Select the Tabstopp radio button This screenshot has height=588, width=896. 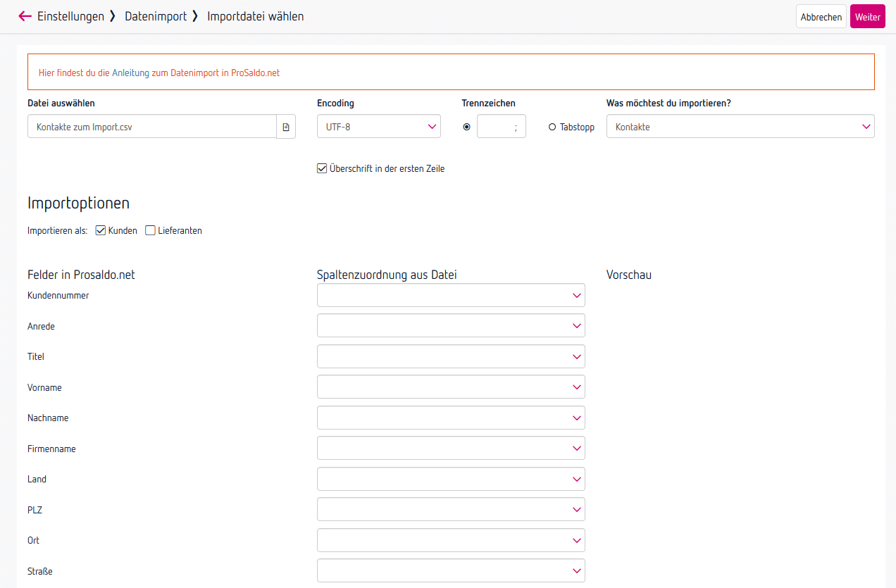pyautogui.click(x=552, y=127)
